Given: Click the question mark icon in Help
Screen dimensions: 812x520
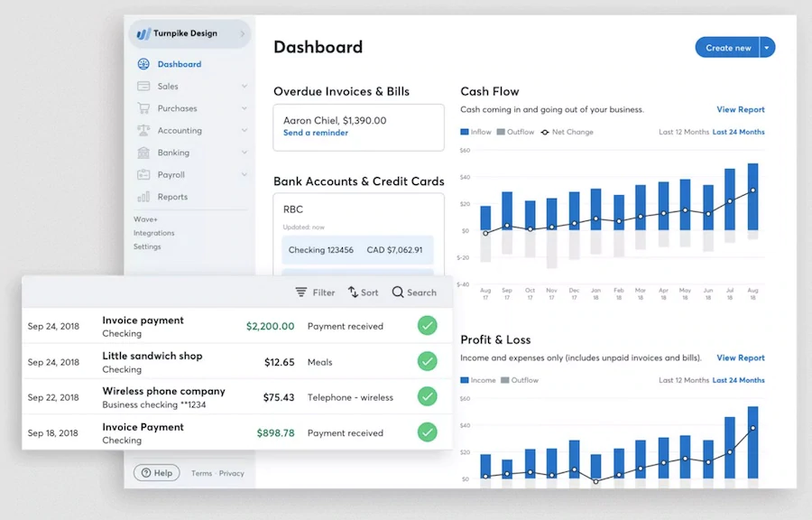Looking at the screenshot, I should pyautogui.click(x=146, y=473).
